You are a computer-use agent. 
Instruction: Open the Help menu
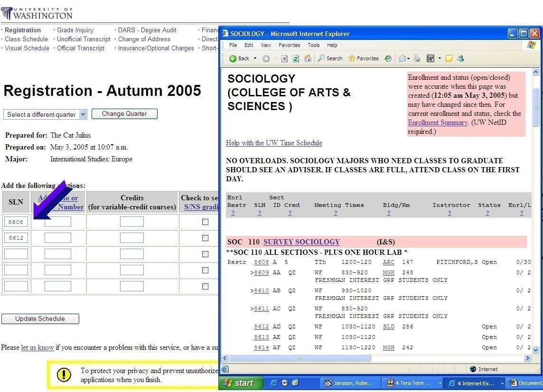(x=332, y=45)
